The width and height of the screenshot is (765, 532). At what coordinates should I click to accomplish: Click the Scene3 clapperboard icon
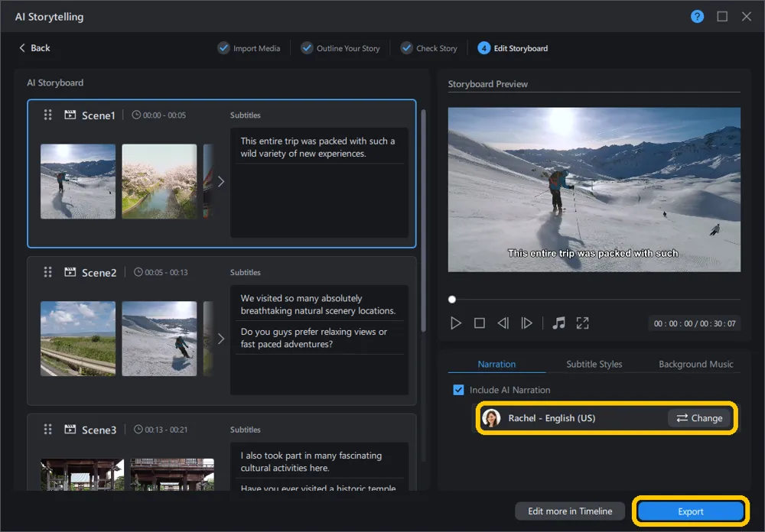pos(70,429)
